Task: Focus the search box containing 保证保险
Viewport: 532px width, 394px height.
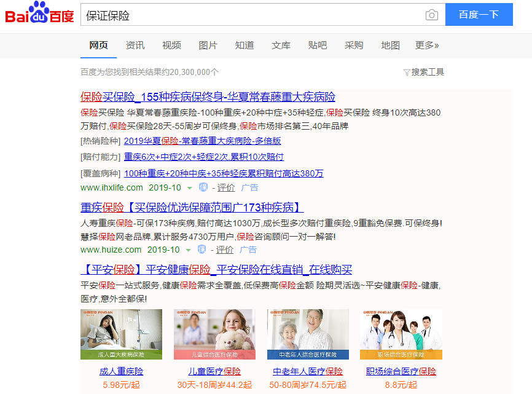Action: tap(251, 15)
